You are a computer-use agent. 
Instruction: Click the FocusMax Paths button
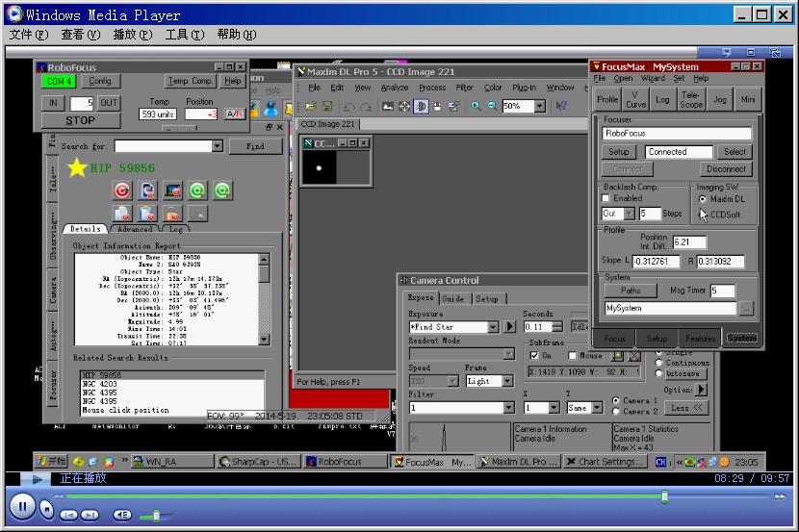pos(631,291)
